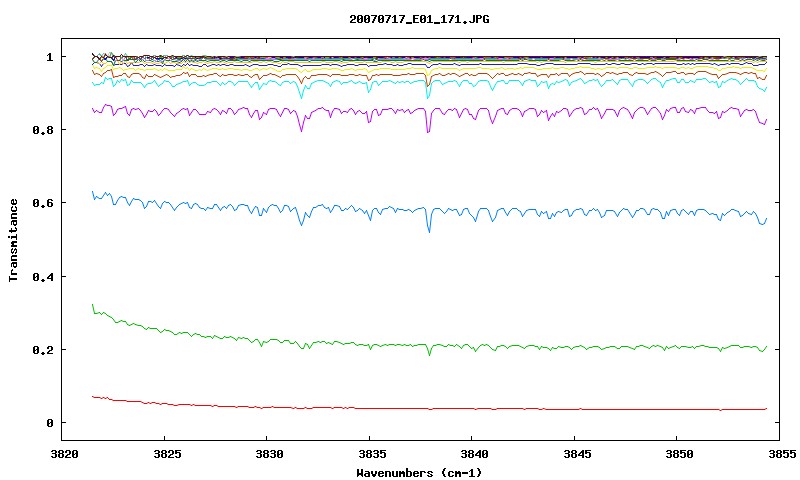Click the x-axis tick label 3820
Image resolution: width=800 pixels, height=480 pixels.
(65, 454)
